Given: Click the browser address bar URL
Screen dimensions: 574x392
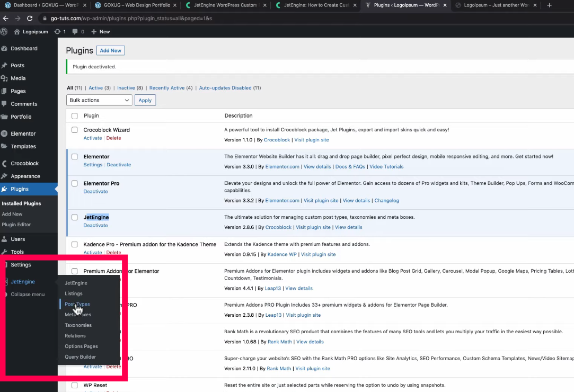Looking at the screenshot, I should (131, 18).
